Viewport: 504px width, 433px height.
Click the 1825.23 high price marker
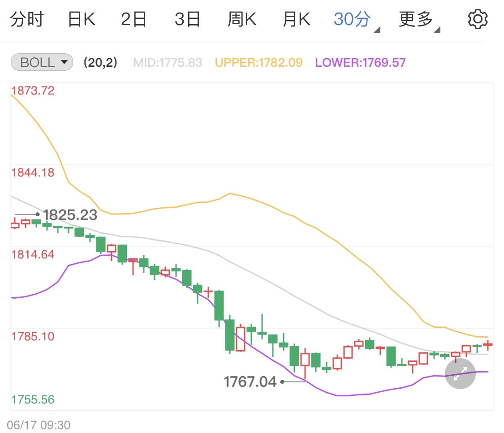tap(70, 215)
